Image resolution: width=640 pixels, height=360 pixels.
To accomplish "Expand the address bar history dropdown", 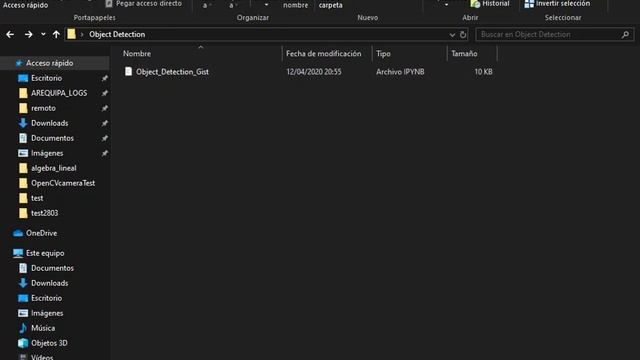I will pyautogui.click(x=452, y=35).
